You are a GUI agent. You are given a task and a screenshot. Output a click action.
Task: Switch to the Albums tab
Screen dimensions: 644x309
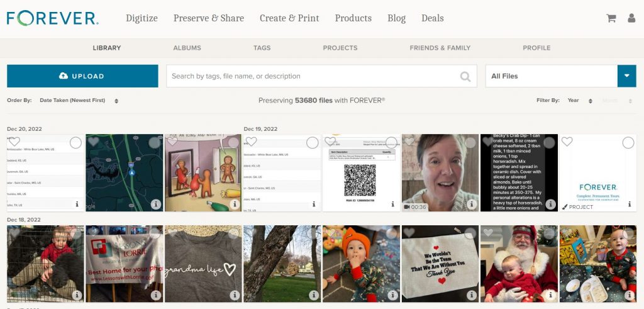[x=187, y=48]
